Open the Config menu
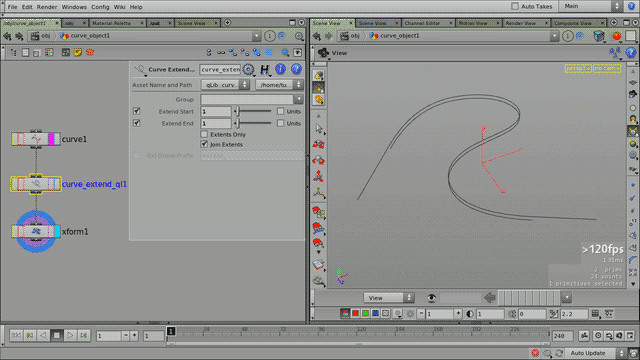Image resolution: width=640 pixels, height=360 pixels. tap(100, 7)
